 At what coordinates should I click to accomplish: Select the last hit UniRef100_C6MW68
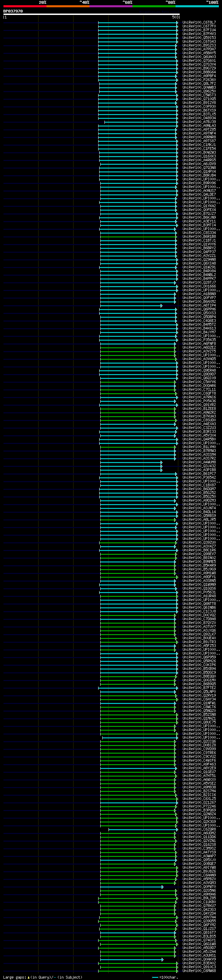[199, 971]
